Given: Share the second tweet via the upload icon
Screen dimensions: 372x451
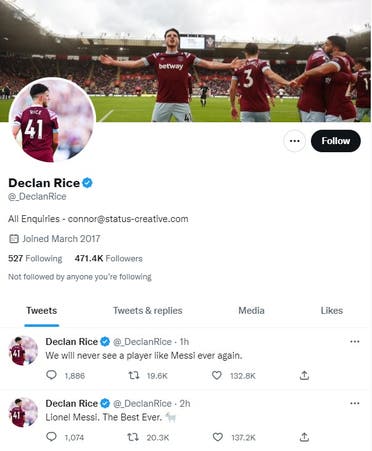Looking at the screenshot, I should click(x=304, y=437).
